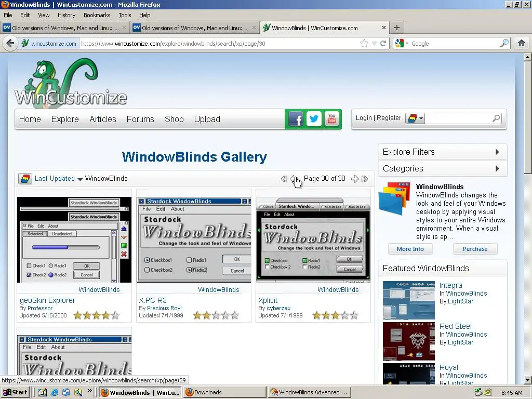Image resolution: width=532 pixels, height=399 pixels.
Task: Open the Help menu
Action: [x=145, y=15]
